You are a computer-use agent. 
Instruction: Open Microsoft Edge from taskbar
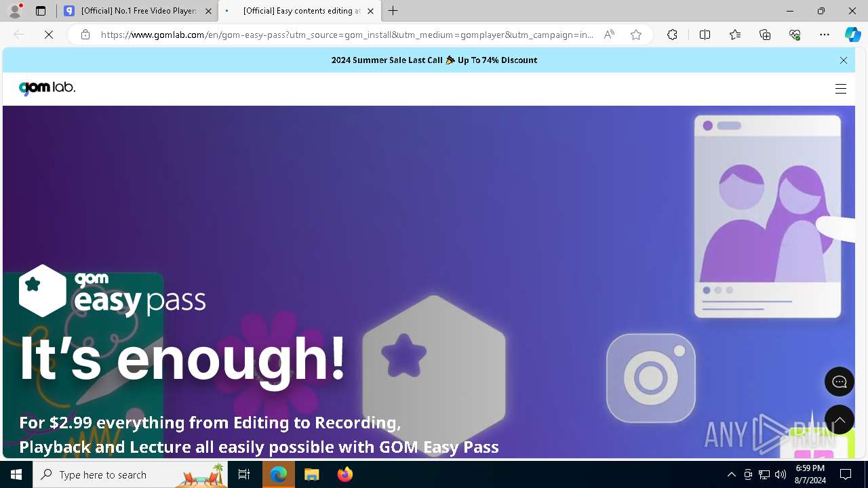click(x=279, y=474)
